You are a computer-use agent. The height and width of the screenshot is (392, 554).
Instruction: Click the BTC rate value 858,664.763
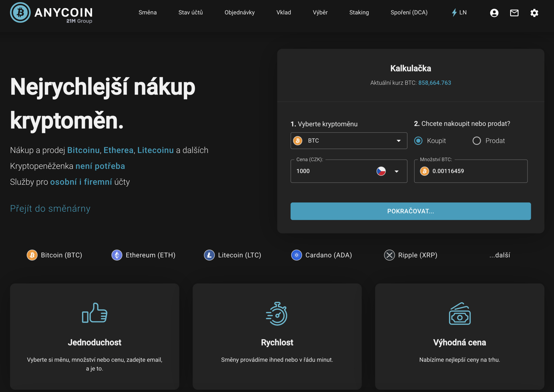[434, 83]
